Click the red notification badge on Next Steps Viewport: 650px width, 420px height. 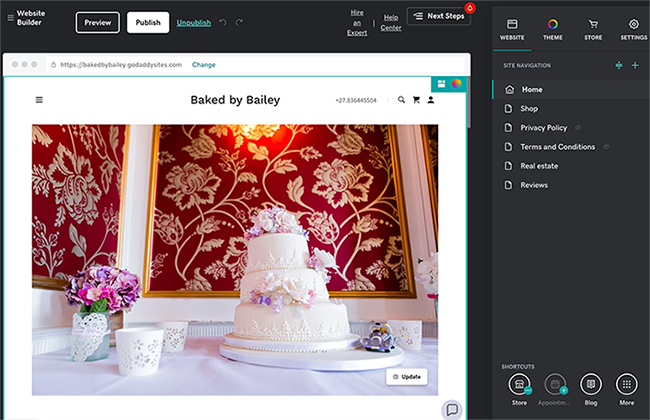[470, 8]
